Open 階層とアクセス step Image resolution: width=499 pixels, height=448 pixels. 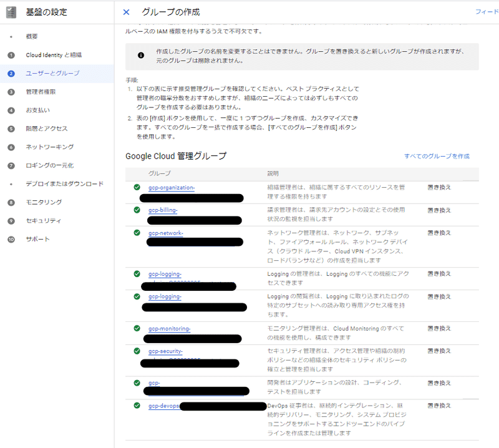point(47,129)
